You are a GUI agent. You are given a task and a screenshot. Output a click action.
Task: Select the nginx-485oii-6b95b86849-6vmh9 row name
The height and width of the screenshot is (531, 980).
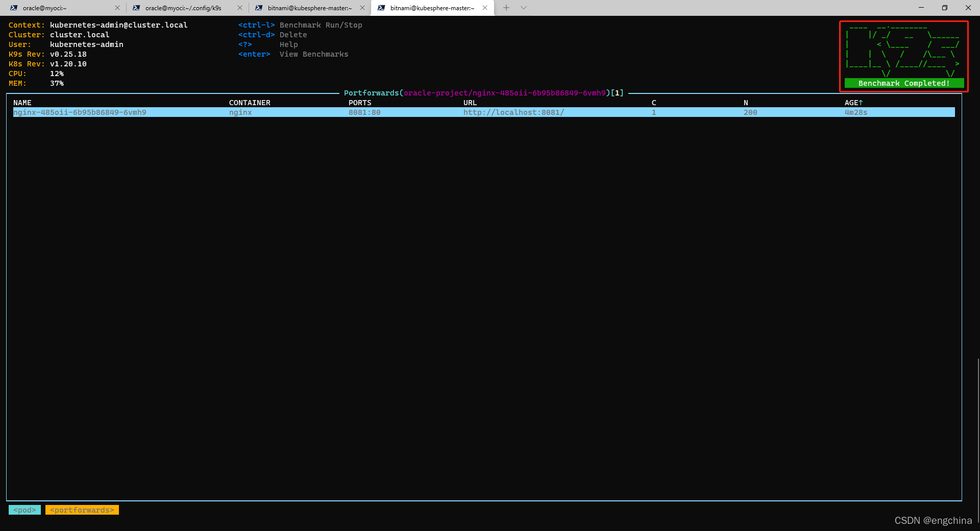(80, 112)
